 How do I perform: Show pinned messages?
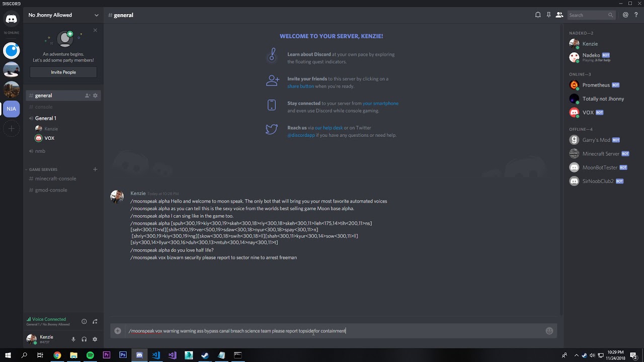548,15
